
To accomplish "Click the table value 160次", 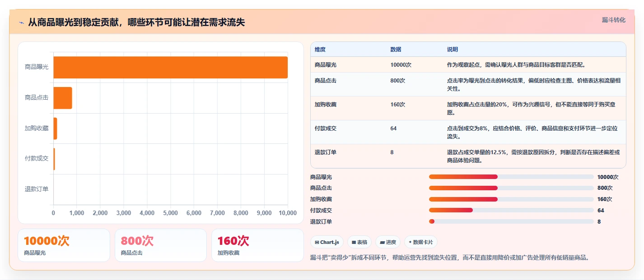I will (398, 105).
